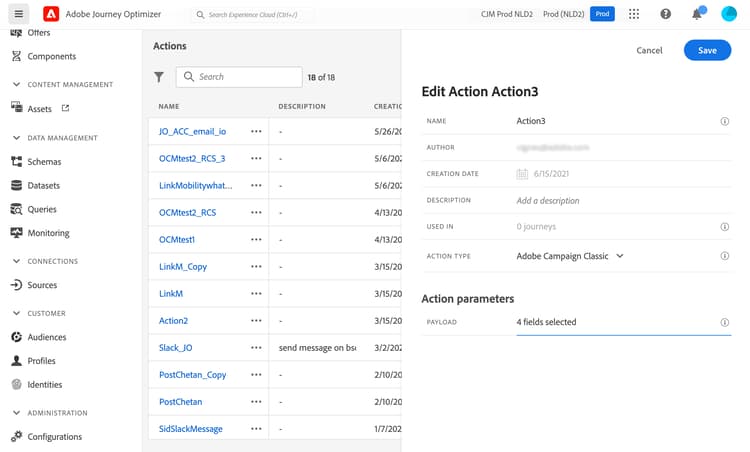Collapse the Content Management section
750x452 pixels.
click(x=16, y=84)
